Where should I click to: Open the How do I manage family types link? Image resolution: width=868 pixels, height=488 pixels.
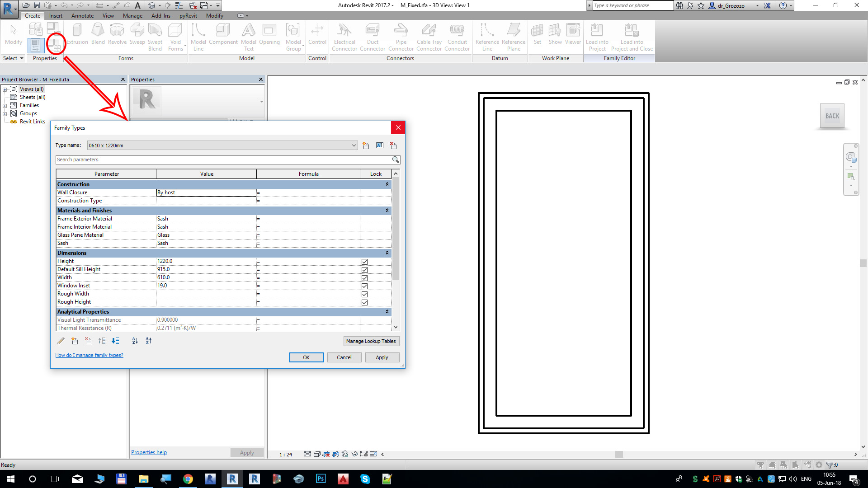click(89, 356)
